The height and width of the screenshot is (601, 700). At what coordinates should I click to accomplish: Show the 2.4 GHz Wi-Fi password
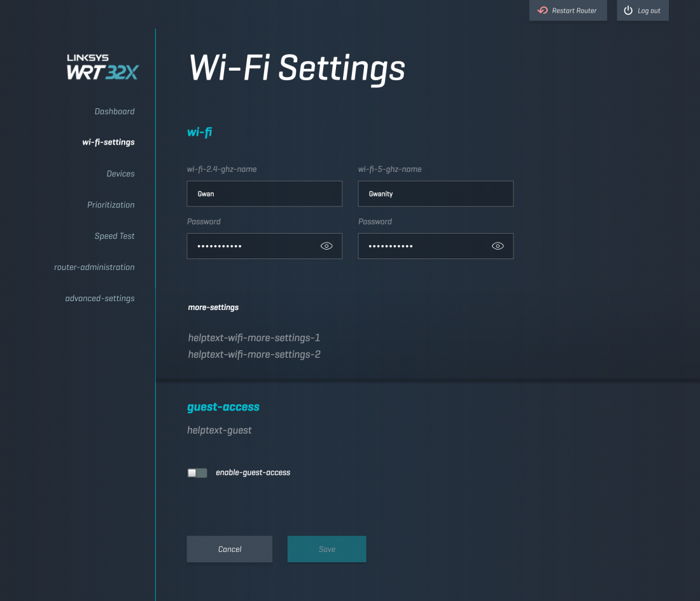326,246
